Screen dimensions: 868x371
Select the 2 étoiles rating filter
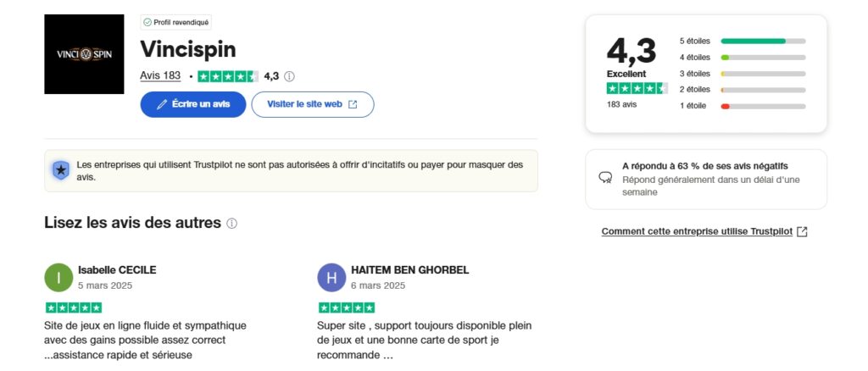coord(743,90)
